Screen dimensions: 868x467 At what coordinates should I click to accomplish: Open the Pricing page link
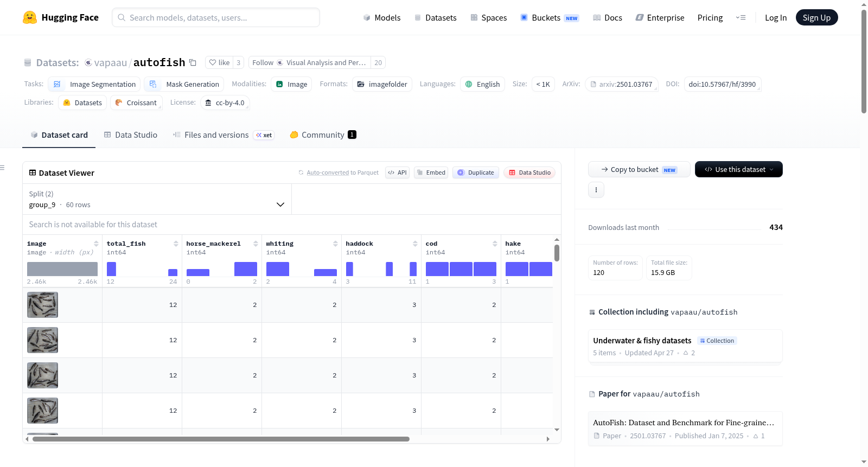click(x=710, y=17)
